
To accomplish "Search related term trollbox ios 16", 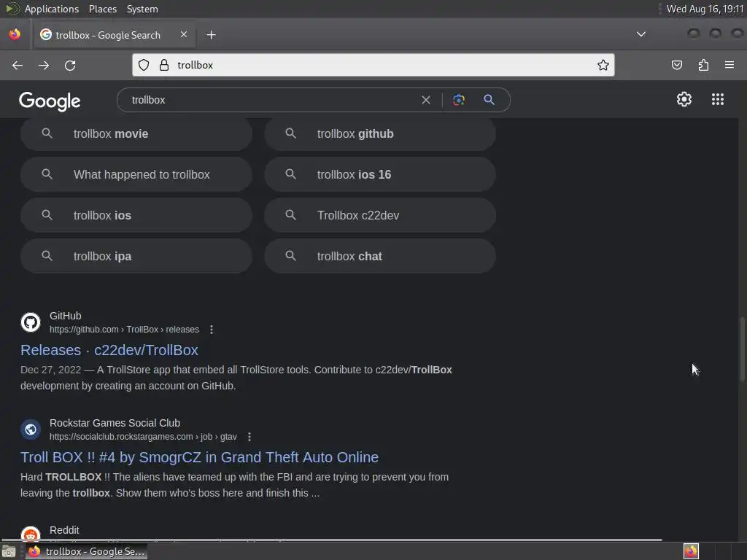I will (x=380, y=174).
